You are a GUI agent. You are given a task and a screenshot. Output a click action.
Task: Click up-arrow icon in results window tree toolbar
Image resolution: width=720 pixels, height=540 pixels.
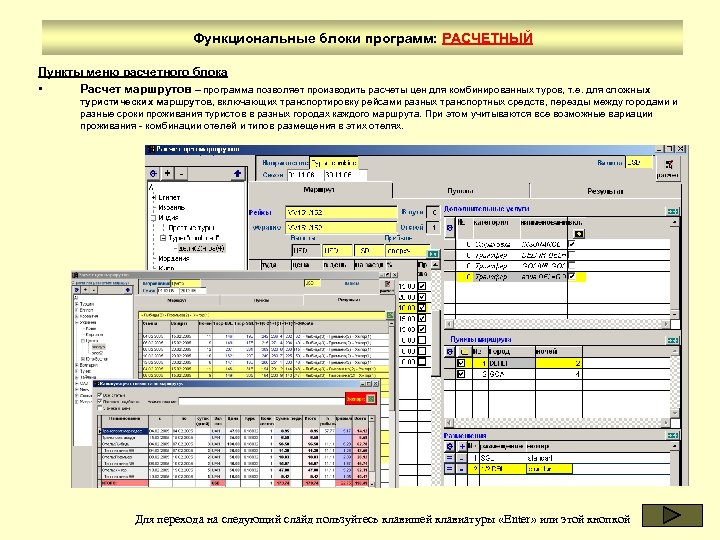tap(127, 290)
